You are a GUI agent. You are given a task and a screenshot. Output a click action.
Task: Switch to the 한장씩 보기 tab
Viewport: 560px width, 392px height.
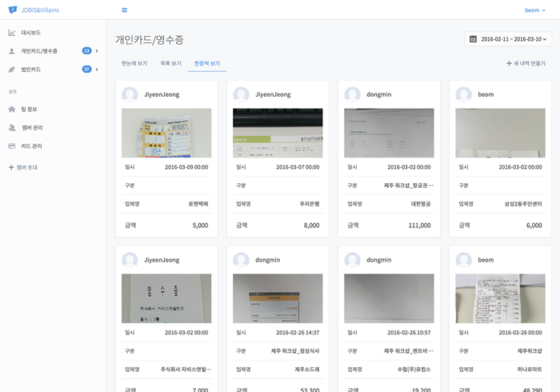207,63
